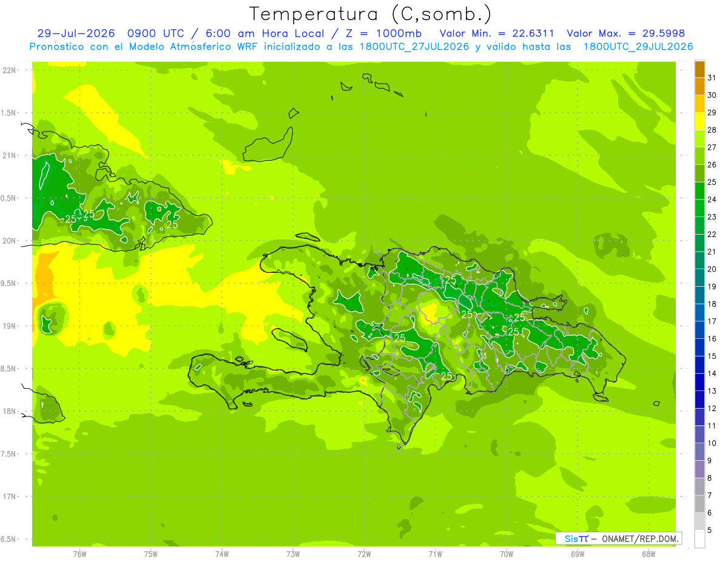Click the '6.5N' latitude label
728x562 pixels.
pyautogui.click(x=9, y=539)
